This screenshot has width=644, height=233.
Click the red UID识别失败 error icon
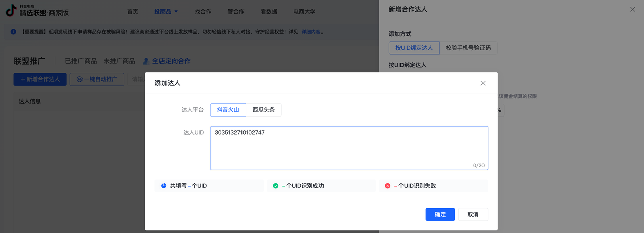tap(387, 186)
